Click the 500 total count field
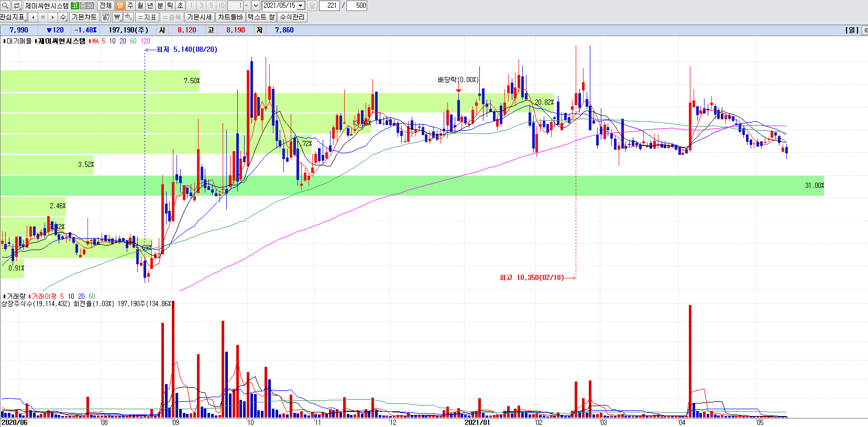The image size is (868, 427). point(357,5)
